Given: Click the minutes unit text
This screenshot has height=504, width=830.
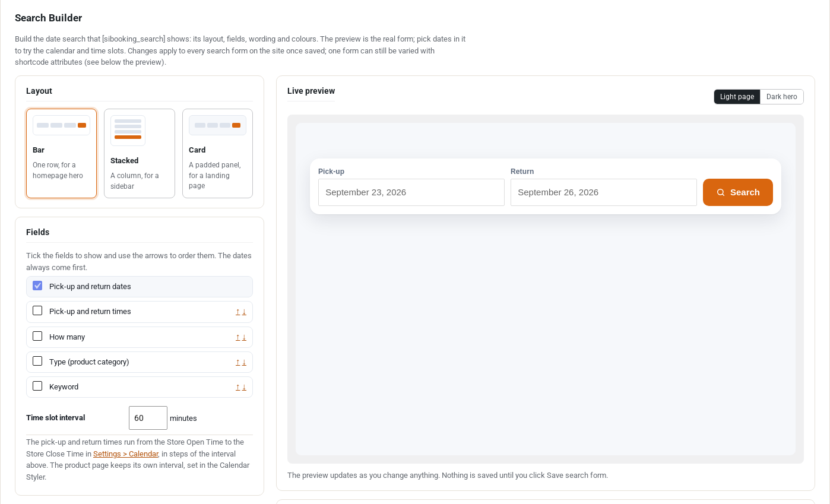Looking at the screenshot, I should pyautogui.click(x=183, y=419).
